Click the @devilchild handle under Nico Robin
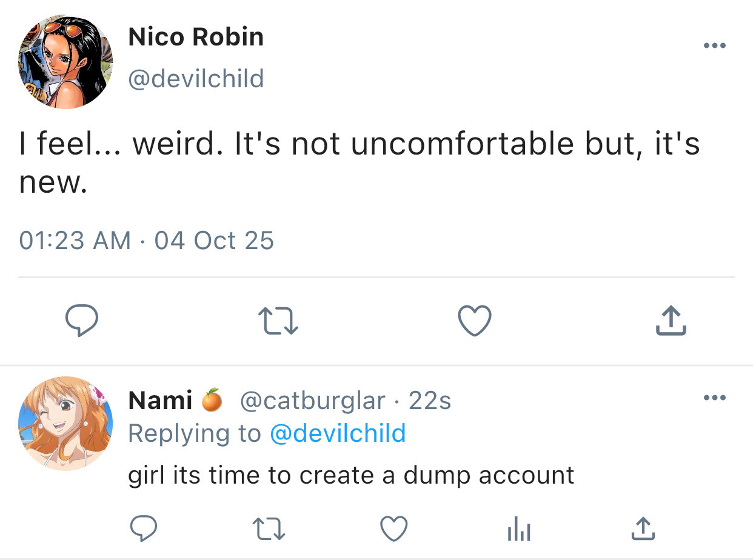Image resolution: width=753 pixels, height=560 pixels. click(x=196, y=79)
